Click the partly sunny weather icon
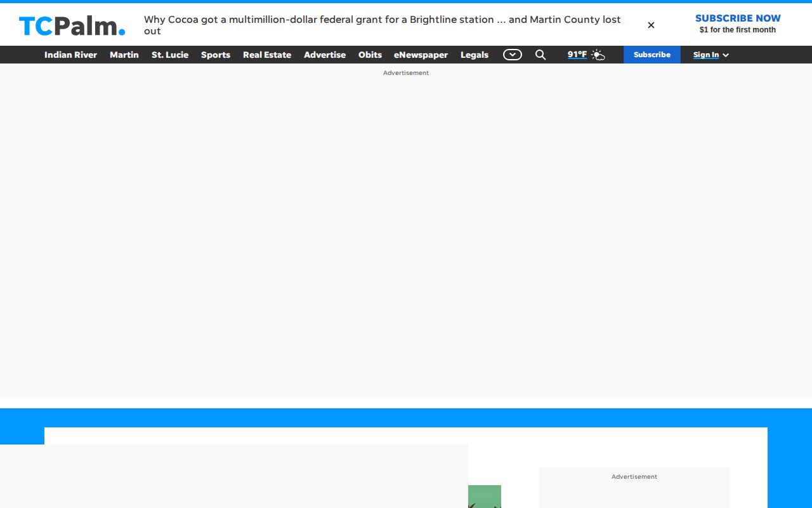This screenshot has height=508, width=812. [598, 55]
